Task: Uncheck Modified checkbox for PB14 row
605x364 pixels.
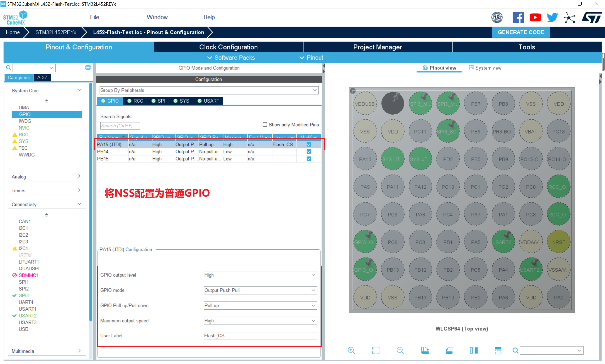Action: 309,152
